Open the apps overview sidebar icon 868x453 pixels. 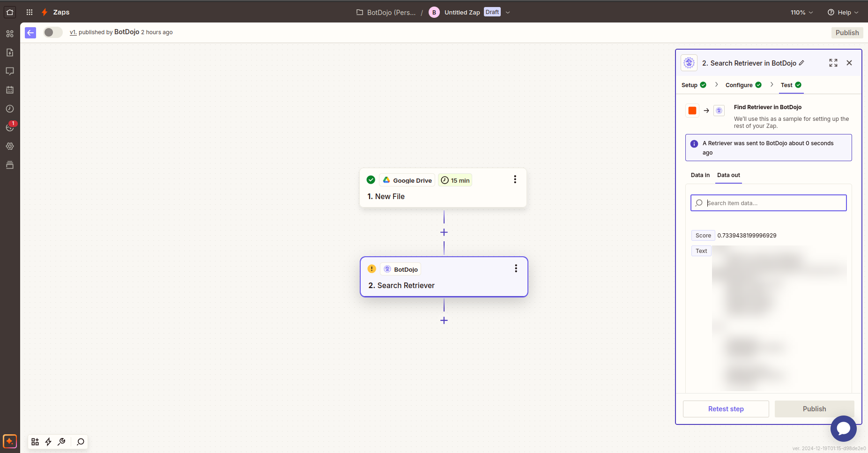point(10,34)
